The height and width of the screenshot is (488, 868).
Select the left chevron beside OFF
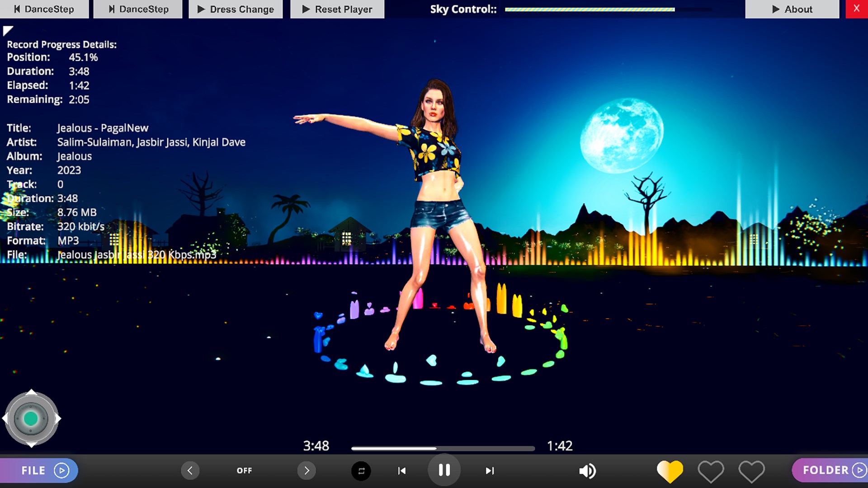190,471
